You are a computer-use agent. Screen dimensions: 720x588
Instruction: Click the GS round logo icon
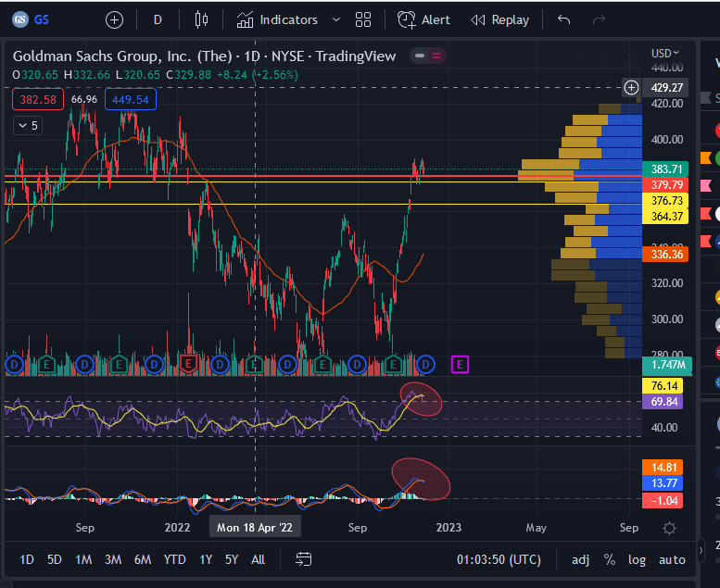19,19
